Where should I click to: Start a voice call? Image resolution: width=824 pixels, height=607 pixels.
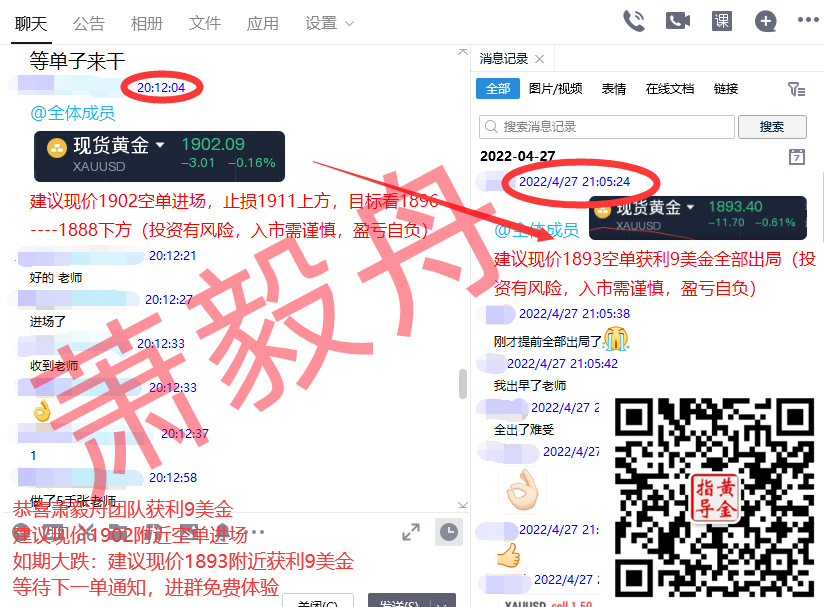coord(634,21)
